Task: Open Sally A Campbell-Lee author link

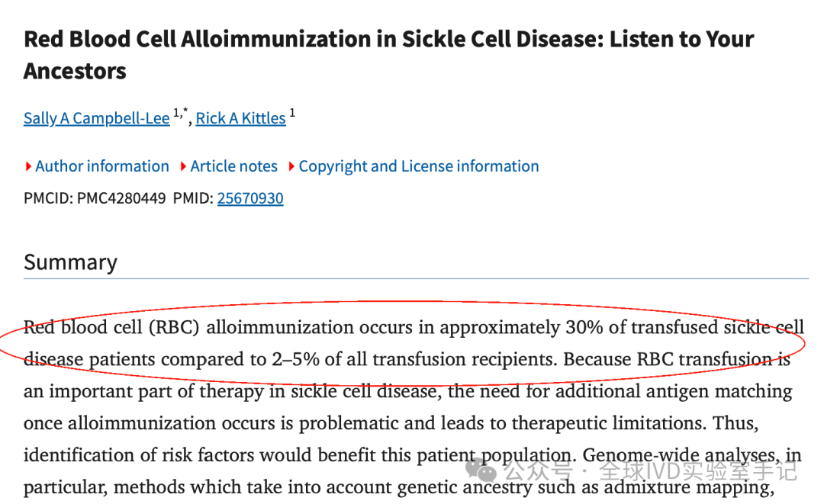Action: point(97,118)
